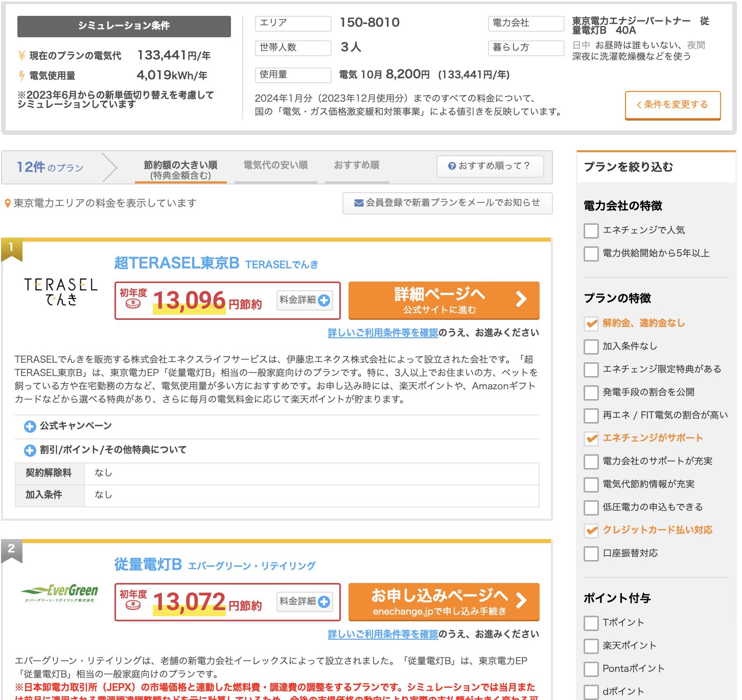
Task: Click the 133,441円/年 current bill value
Action: (174, 55)
